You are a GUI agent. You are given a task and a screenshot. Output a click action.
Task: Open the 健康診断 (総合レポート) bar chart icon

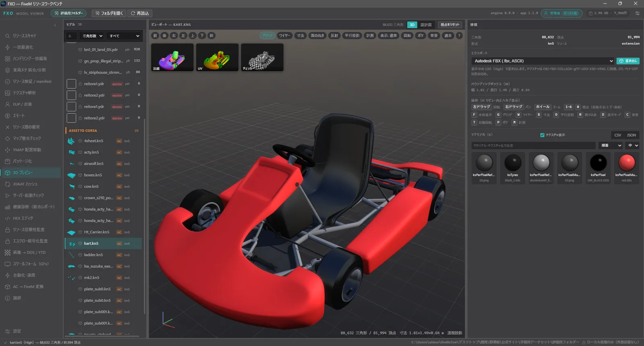click(x=7, y=207)
